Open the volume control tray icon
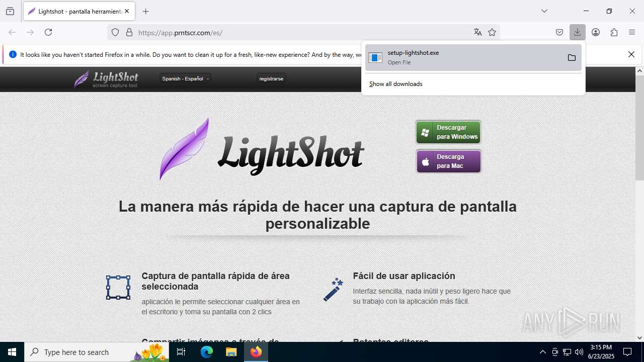Screen dimensions: 644x362 (579, 352)
